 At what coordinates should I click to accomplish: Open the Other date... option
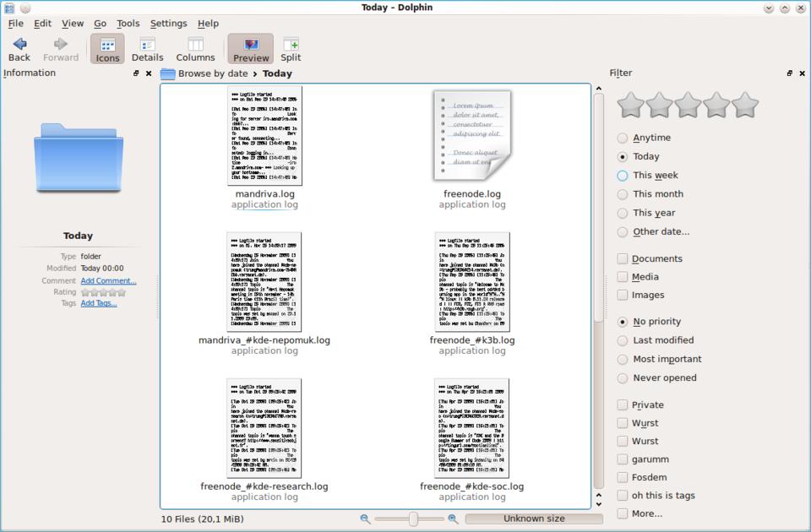coord(623,232)
